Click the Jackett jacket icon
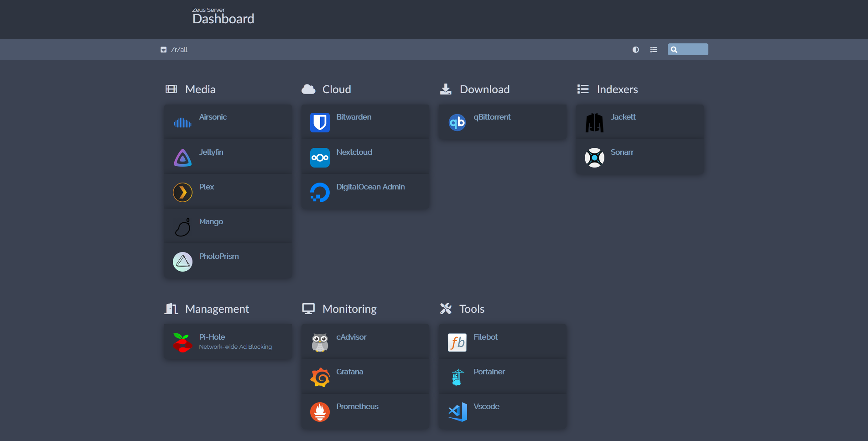The height and width of the screenshot is (441, 868). pyautogui.click(x=594, y=123)
